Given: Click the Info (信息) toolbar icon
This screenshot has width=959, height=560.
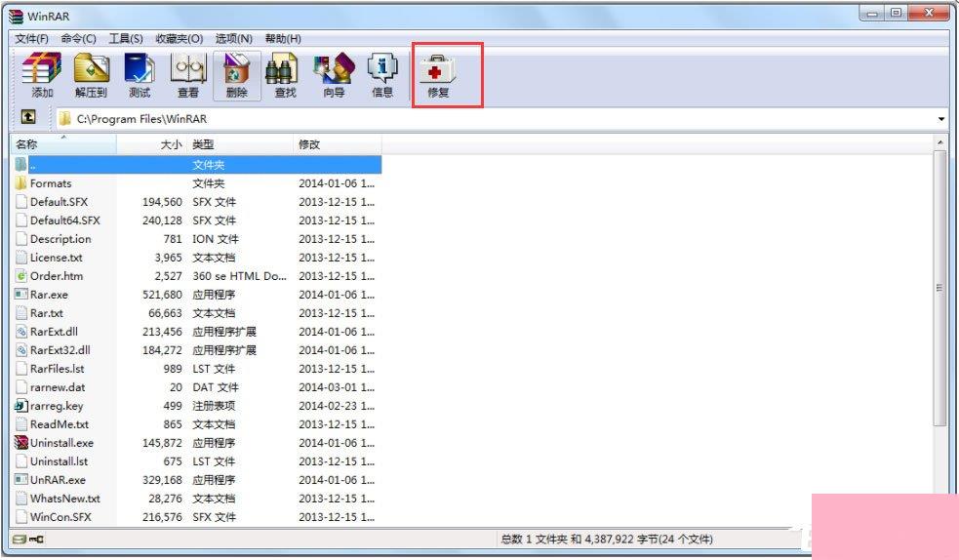Looking at the screenshot, I should (382, 68).
